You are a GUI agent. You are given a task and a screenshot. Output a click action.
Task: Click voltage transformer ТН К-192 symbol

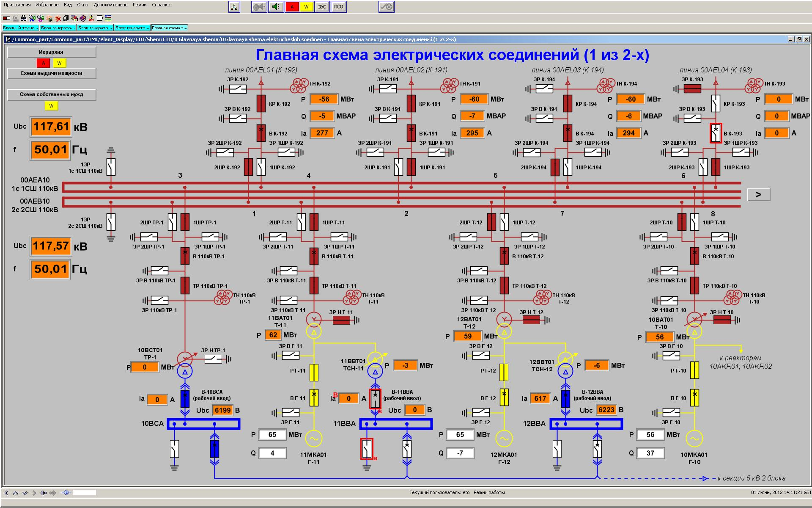pyautogui.click(x=299, y=86)
